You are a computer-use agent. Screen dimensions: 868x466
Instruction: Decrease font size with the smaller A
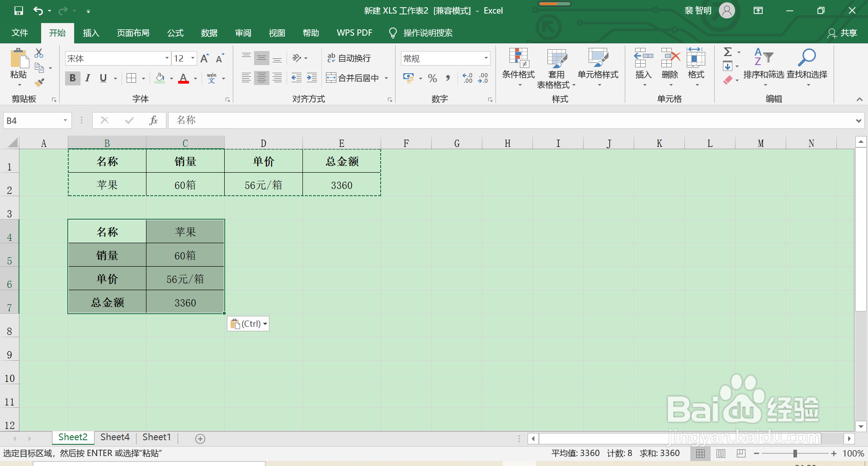point(220,58)
